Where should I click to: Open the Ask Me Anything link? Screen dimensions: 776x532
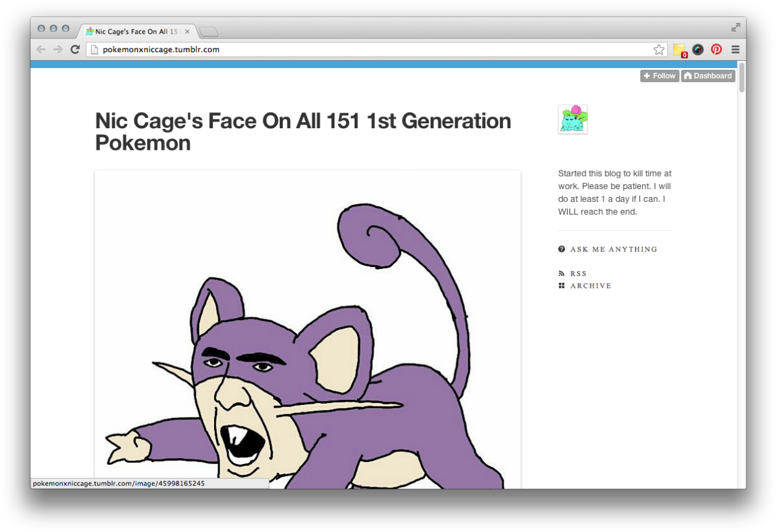pyautogui.click(x=613, y=249)
